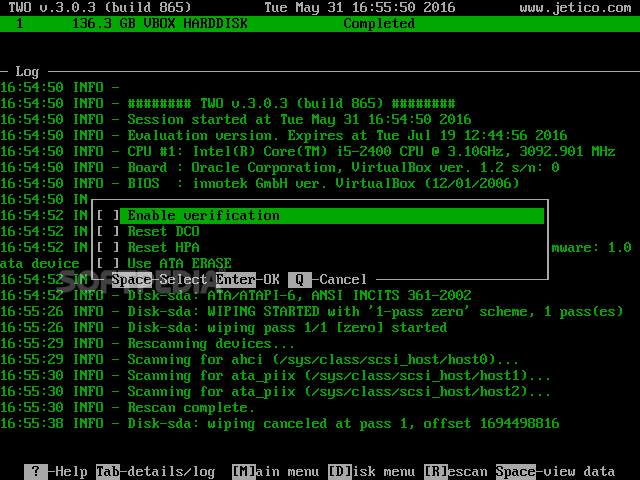Click the 'wiping pass 1/1 [zero] started' line
Viewport: 640px width, 480px height.
pos(224,327)
